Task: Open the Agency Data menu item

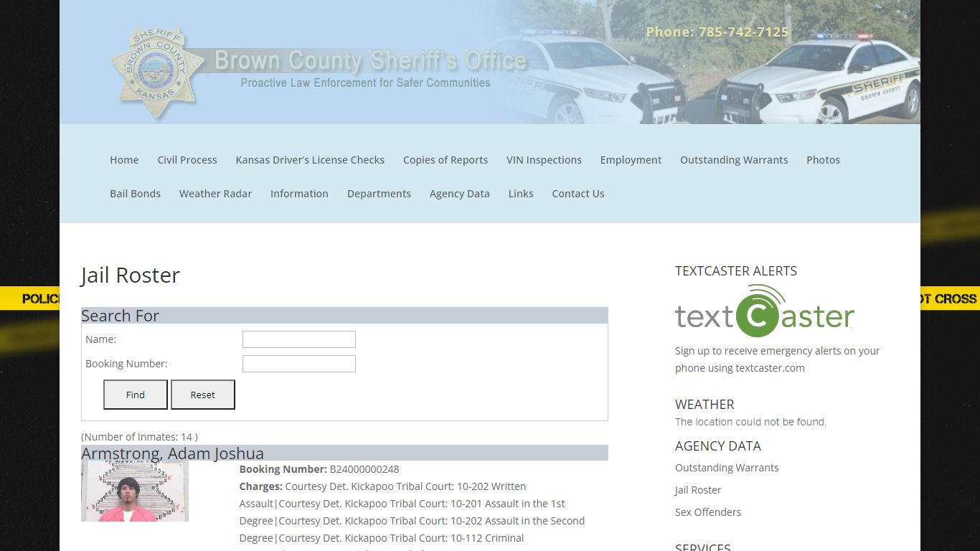Action: tap(459, 194)
